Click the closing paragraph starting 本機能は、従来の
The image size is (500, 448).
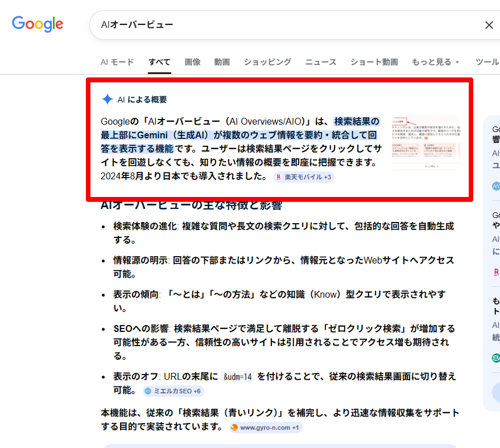[280, 420]
